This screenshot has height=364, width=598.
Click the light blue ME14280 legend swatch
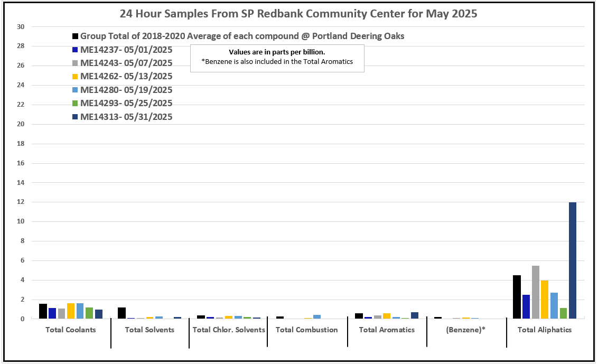click(76, 90)
